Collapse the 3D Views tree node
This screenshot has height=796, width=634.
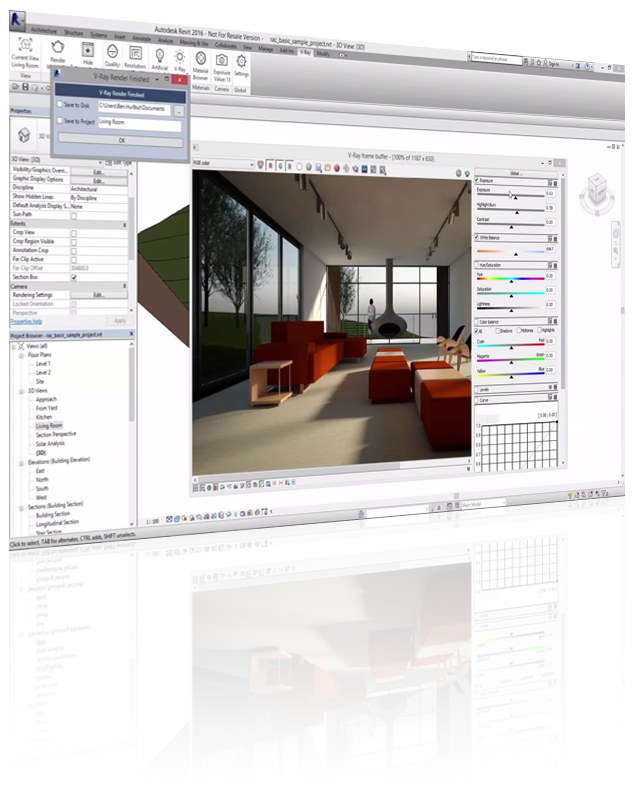click(x=23, y=390)
